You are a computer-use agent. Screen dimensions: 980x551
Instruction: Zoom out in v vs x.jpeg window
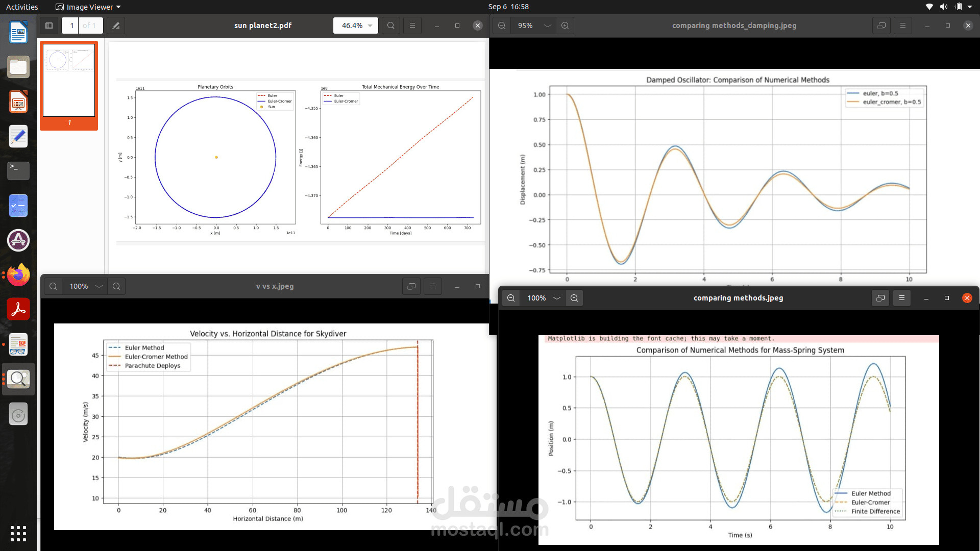pos(53,286)
